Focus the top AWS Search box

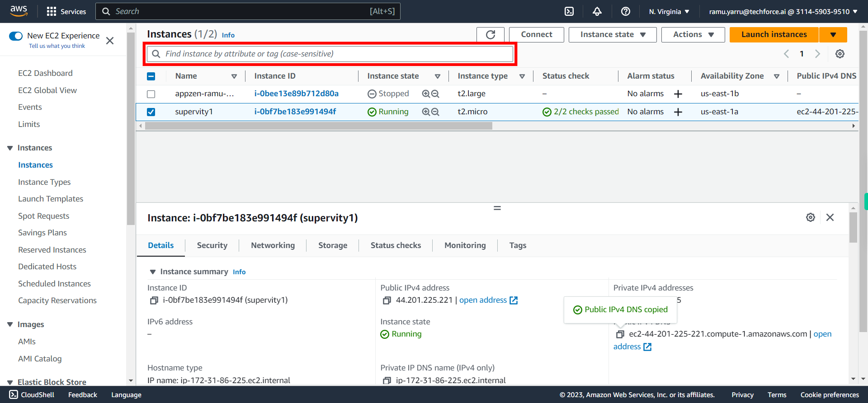click(248, 11)
